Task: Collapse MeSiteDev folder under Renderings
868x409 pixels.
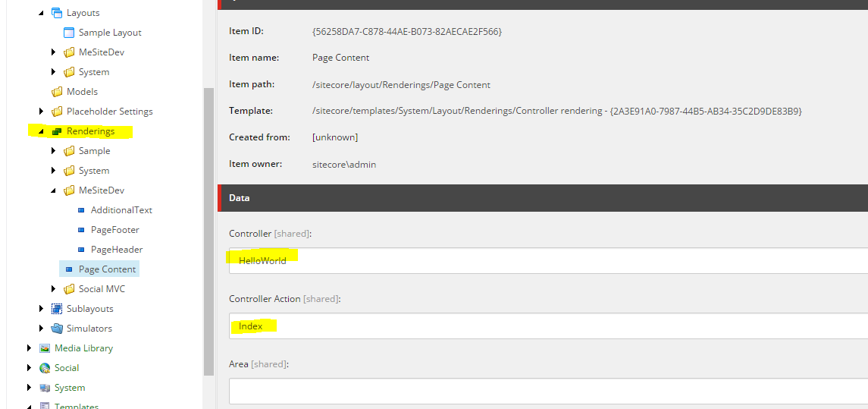Action: (x=54, y=190)
